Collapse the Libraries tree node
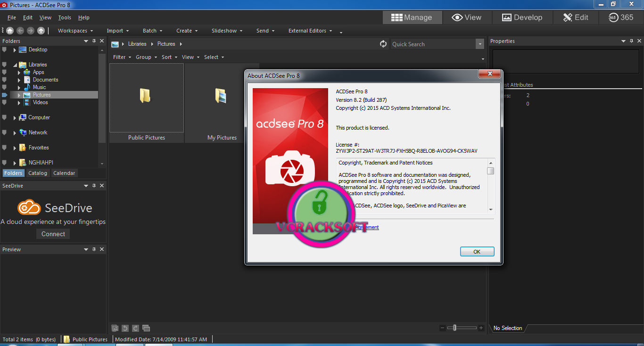Screen dimensions: 644x346 [15, 65]
